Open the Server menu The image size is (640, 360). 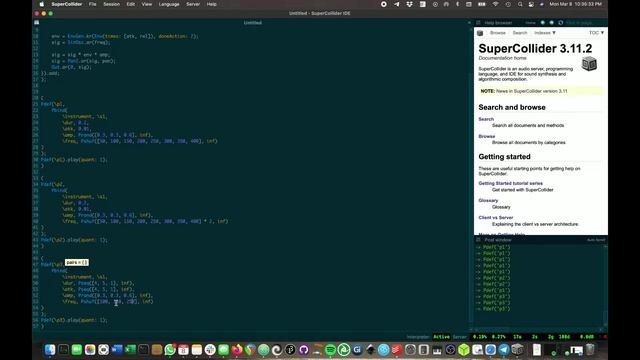point(193,4)
